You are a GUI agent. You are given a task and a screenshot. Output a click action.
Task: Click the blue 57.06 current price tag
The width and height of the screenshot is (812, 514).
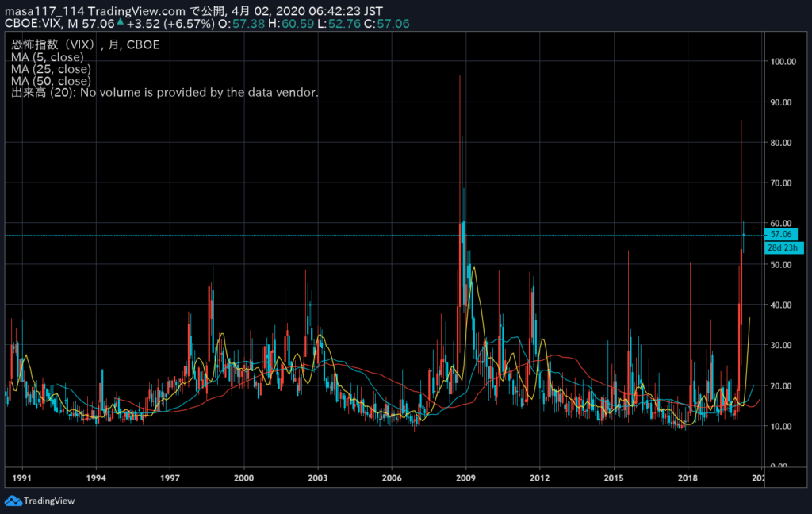[781, 235]
